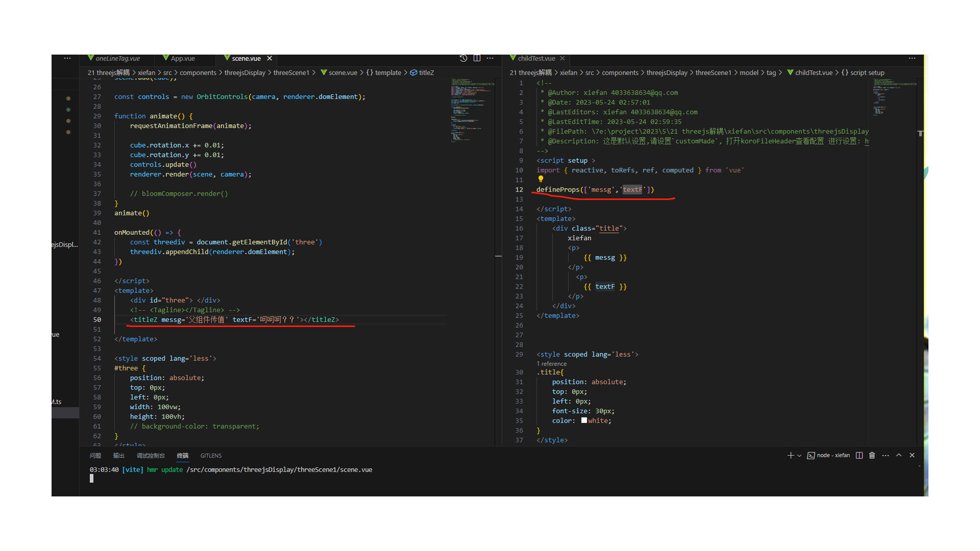The height and width of the screenshot is (551, 980).
Task: Open the 终端 panel tab
Action: [183, 456]
